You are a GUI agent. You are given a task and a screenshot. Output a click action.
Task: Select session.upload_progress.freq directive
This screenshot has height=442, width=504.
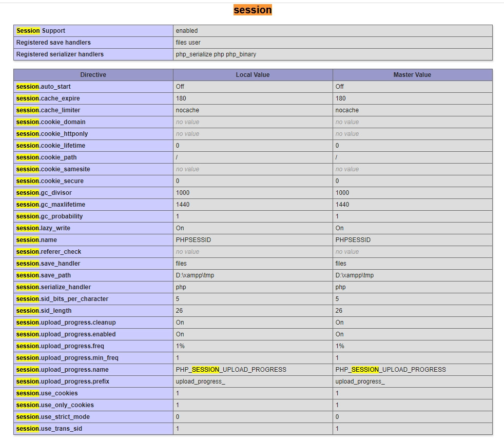(60, 346)
